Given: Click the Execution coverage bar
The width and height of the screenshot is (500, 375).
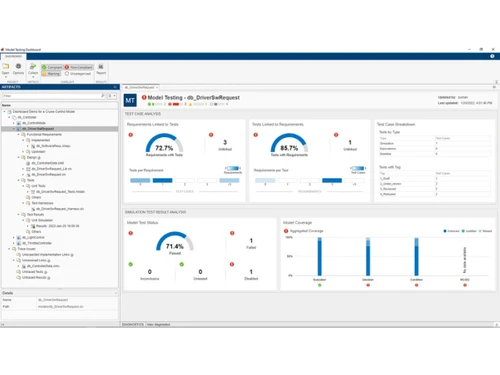Looking at the screenshot, I should (x=320, y=256).
